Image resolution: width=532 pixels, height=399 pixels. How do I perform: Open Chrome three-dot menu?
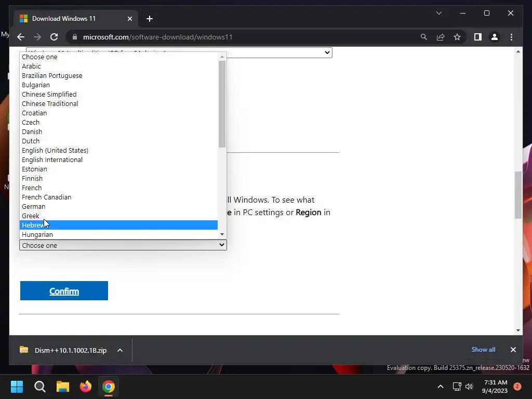[511, 37]
